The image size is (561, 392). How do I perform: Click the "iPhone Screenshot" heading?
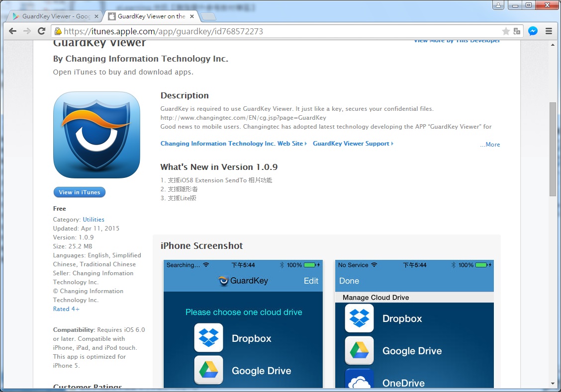(x=201, y=246)
